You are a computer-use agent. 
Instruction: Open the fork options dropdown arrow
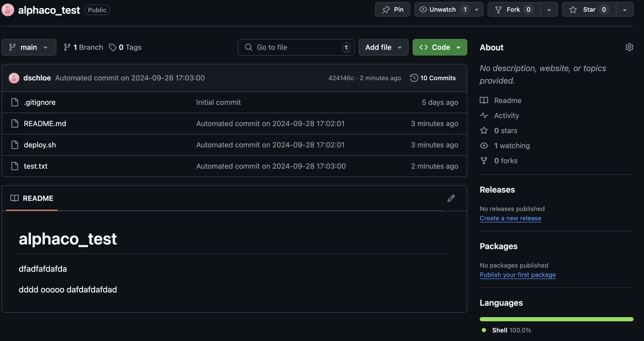pyautogui.click(x=549, y=10)
